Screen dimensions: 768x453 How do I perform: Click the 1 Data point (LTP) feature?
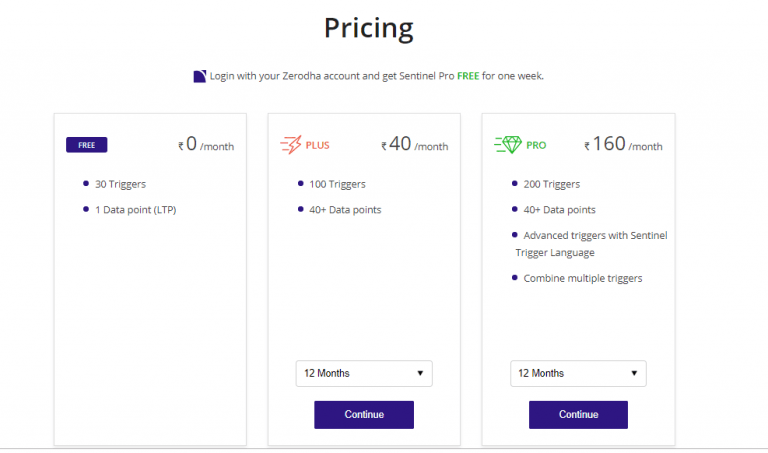135,210
